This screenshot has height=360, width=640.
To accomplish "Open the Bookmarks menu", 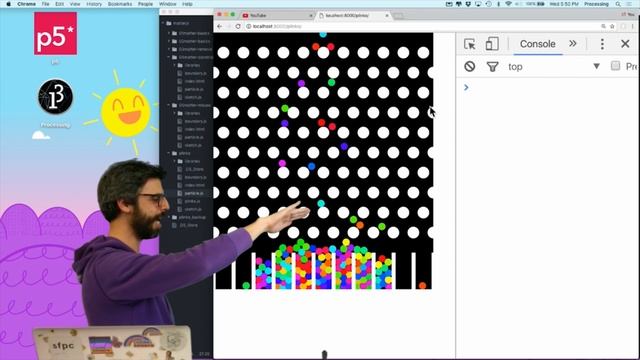I will point(120,4).
